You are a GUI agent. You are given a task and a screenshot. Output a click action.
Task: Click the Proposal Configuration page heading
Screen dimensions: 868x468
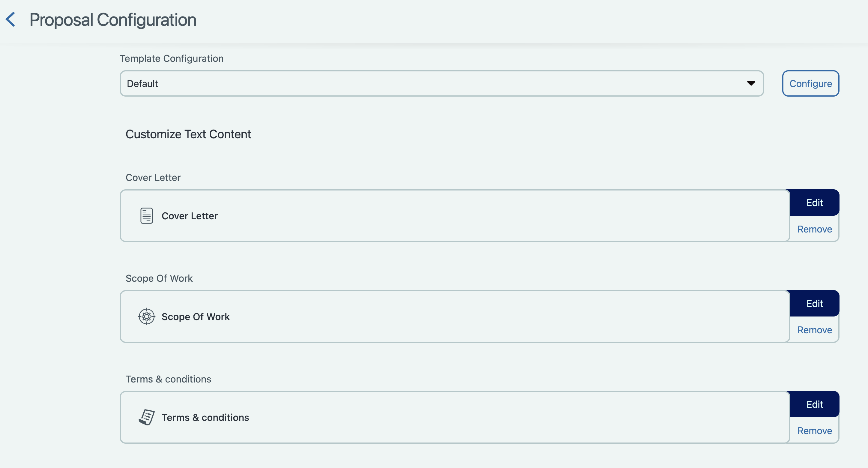click(x=113, y=19)
